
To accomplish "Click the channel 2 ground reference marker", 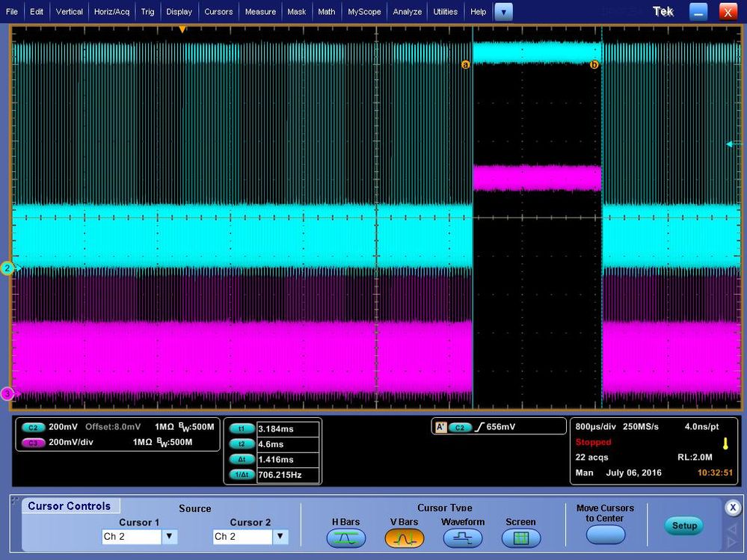I will 8,268.
